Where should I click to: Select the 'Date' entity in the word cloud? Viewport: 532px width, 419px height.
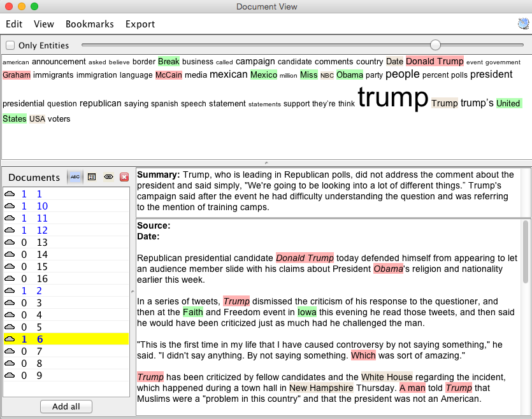[394, 61]
